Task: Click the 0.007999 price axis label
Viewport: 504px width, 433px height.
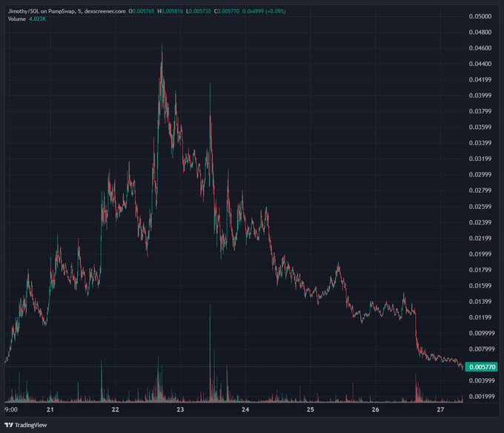Action: pyautogui.click(x=481, y=349)
